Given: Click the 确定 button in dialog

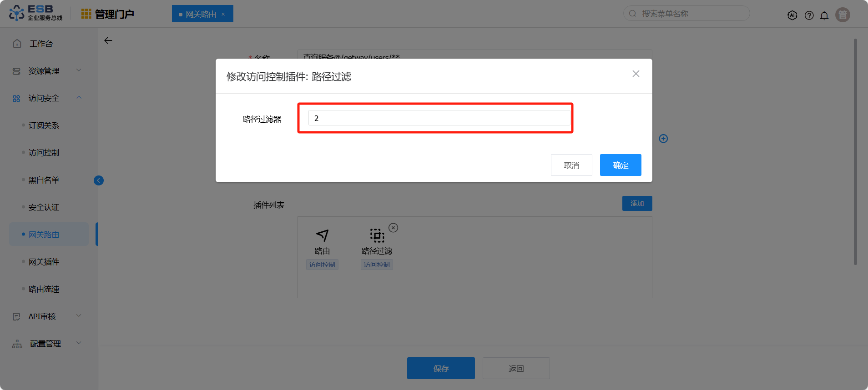Looking at the screenshot, I should coord(620,165).
